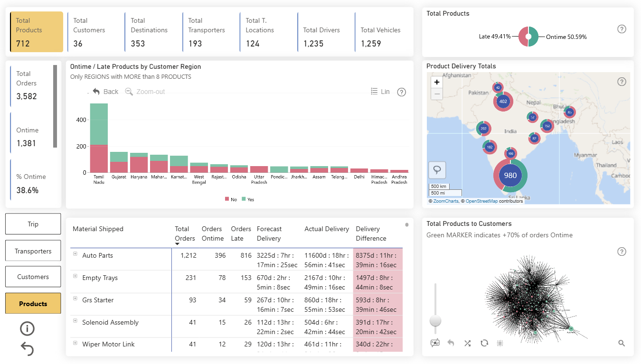
Task: Select the highlighted Products page button
Action: (x=33, y=304)
